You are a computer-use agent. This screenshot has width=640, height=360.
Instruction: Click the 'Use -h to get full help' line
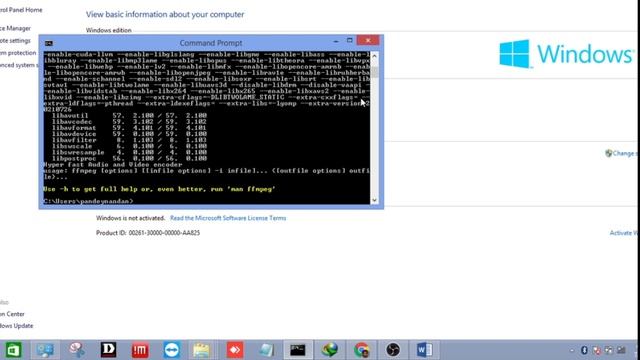159,189
